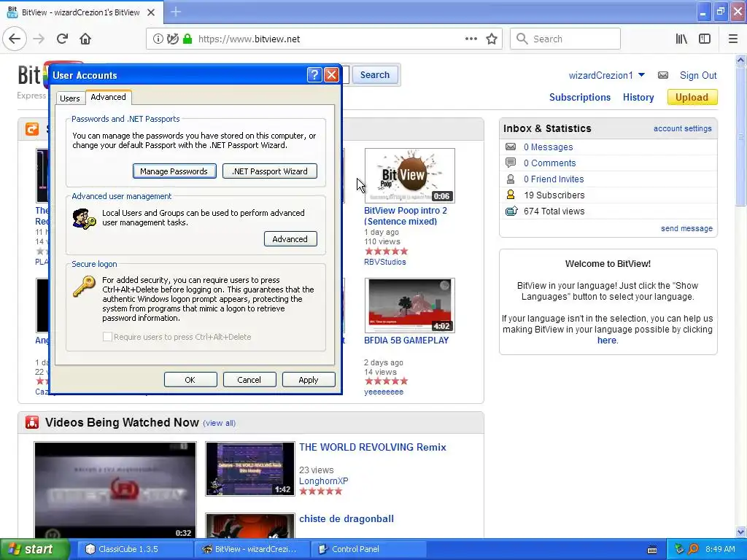Click the tracking protection shield icon
The image size is (747, 560).
click(x=173, y=39)
